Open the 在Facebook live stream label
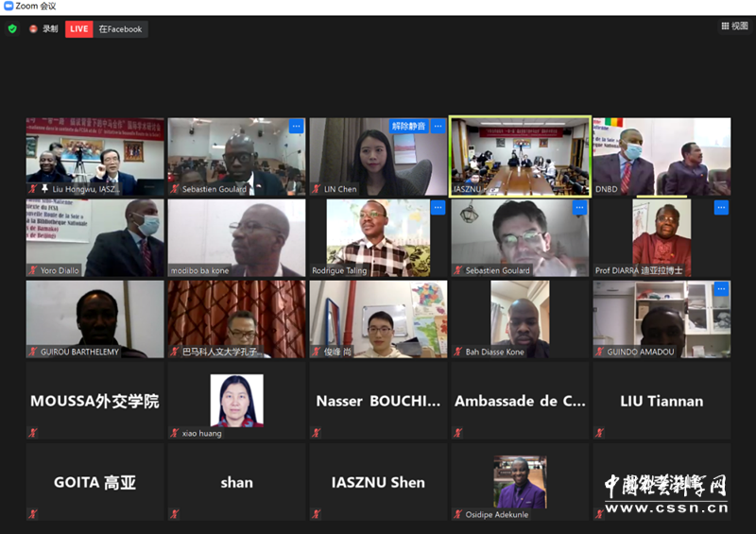The image size is (756, 534). (121, 29)
